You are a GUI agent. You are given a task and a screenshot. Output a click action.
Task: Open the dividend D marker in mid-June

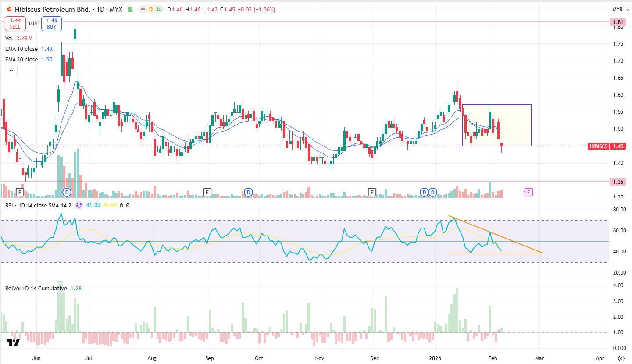pos(67,192)
